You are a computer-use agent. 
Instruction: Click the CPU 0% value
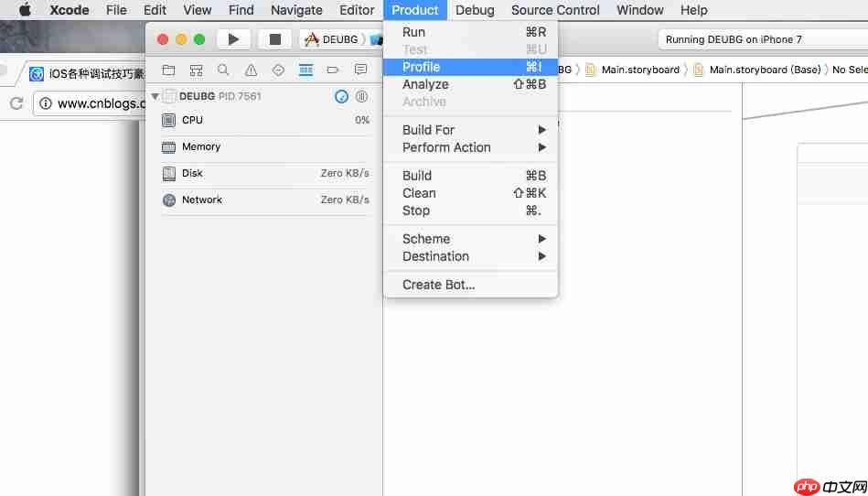(362, 120)
